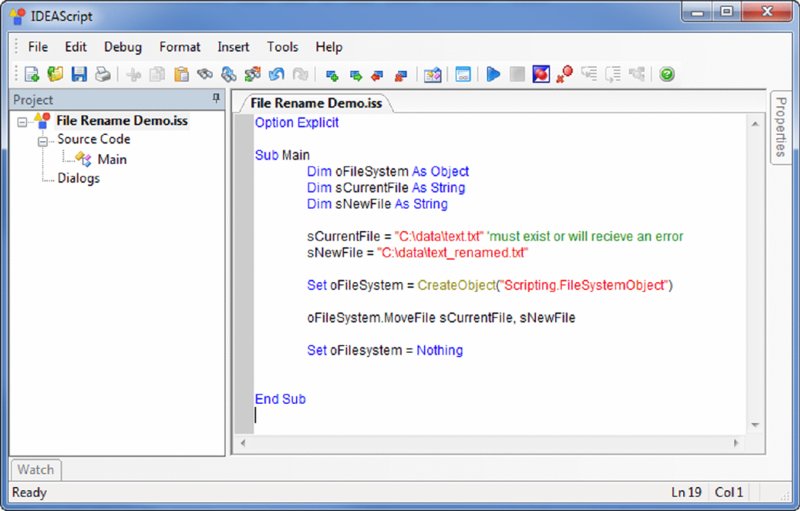Open the Insert menu
This screenshot has width=800, height=511.
coord(233,47)
